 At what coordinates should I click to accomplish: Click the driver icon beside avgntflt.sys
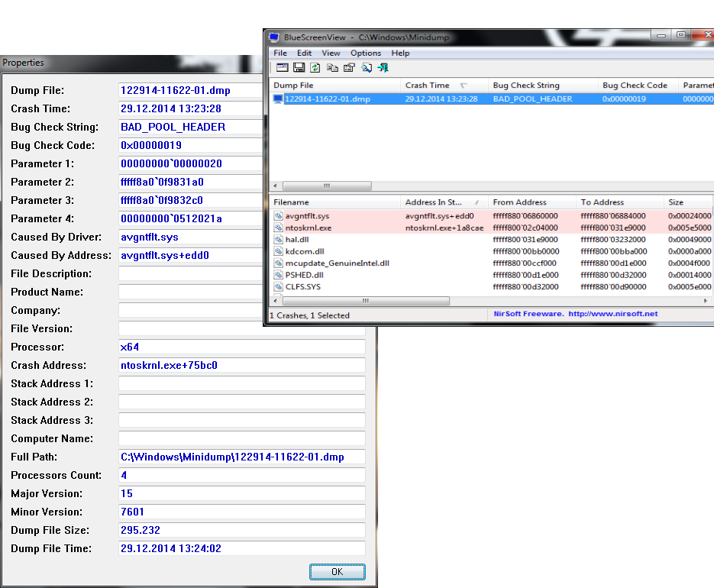pyautogui.click(x=278, y=216)
